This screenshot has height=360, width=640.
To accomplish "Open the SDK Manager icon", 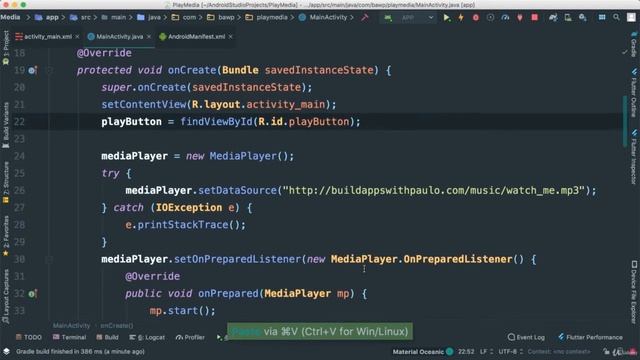I will tap(582, 18).
